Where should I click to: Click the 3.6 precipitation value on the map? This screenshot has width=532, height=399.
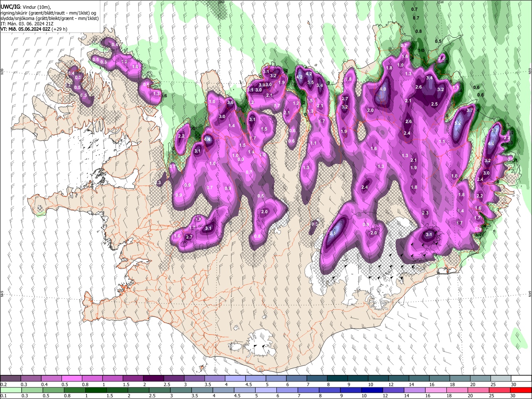[x=230, y=103]
